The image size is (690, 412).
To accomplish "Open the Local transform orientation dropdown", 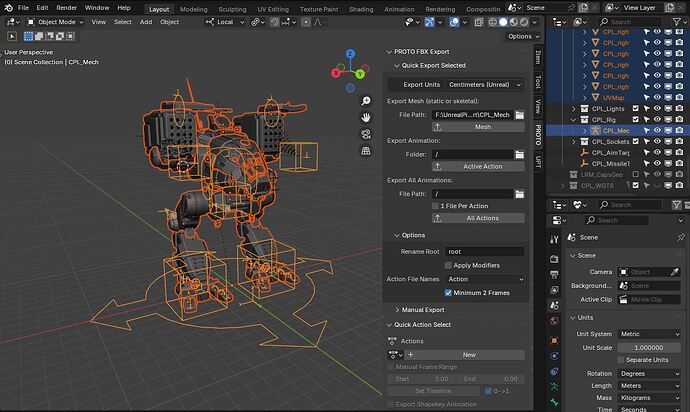I will click(x=225, y=22).
